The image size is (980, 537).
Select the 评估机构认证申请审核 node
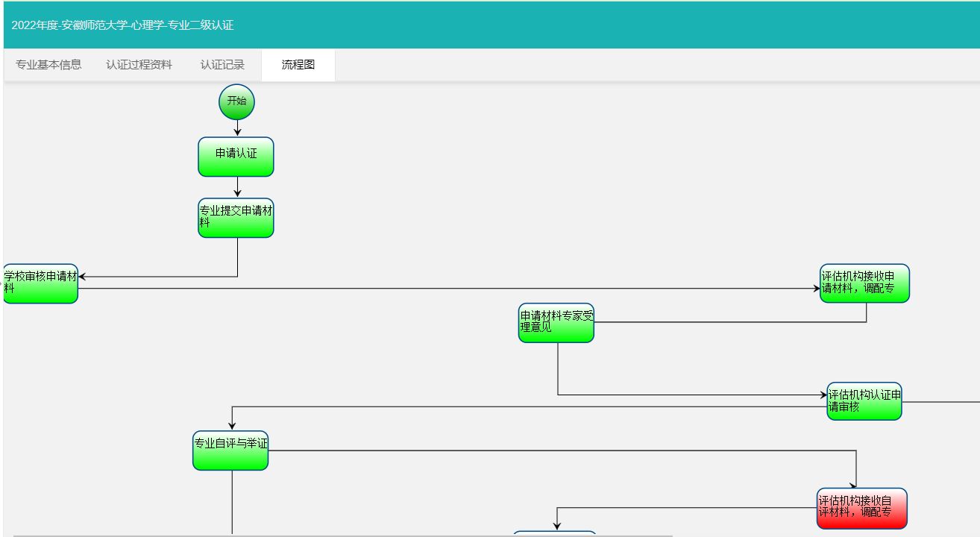(864, 401)
